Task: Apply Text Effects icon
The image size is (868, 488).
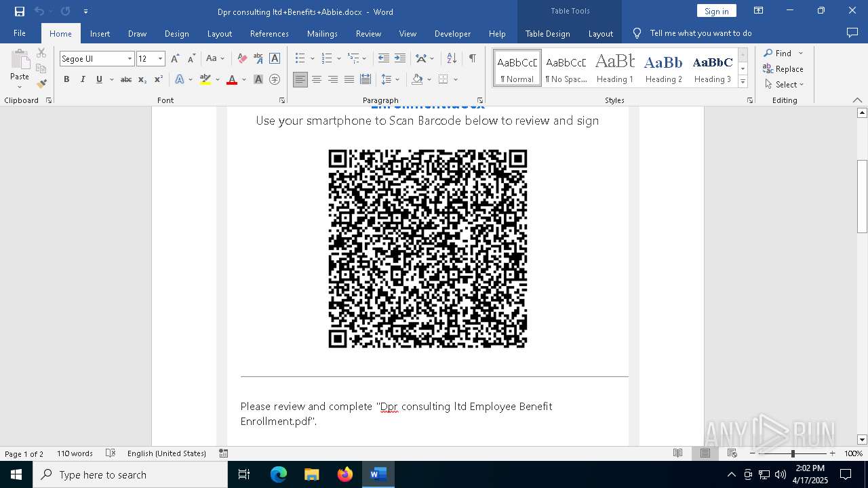Action: click(x=180, y=79)
